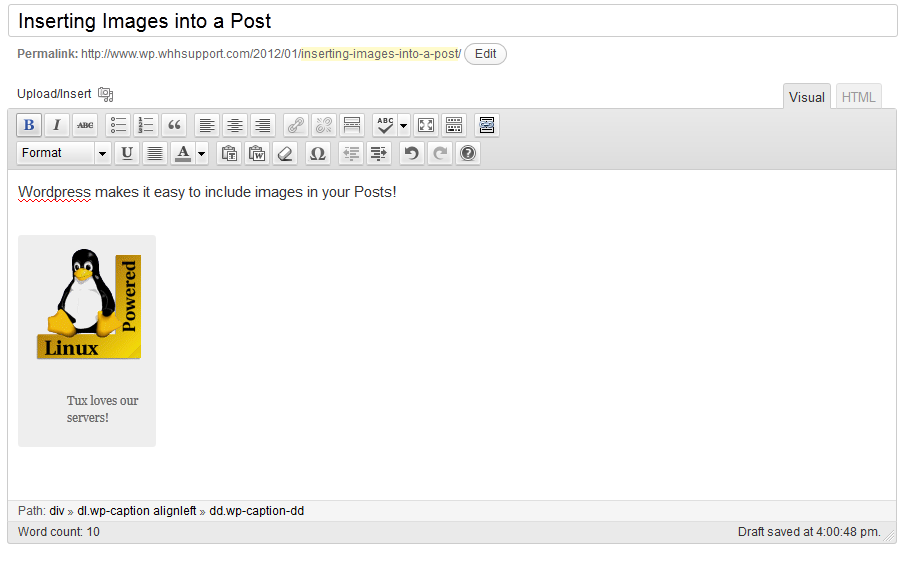Enter fullscreen editing mode

pyautogui.click(x=426, y=125)
